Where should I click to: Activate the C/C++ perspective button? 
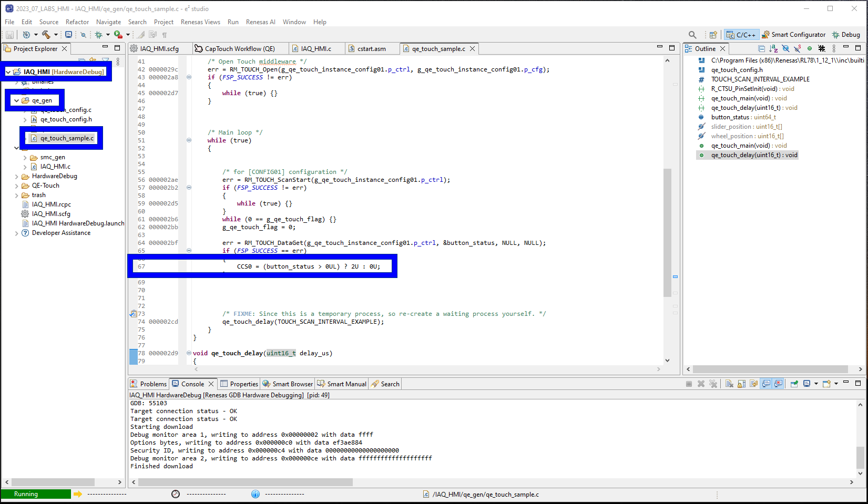[741, 35]
